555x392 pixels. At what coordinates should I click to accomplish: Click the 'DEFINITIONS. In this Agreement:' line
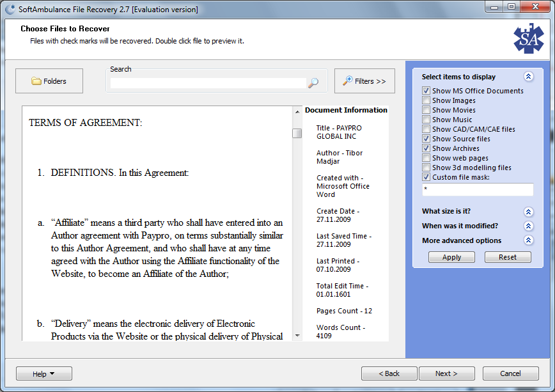120,173
